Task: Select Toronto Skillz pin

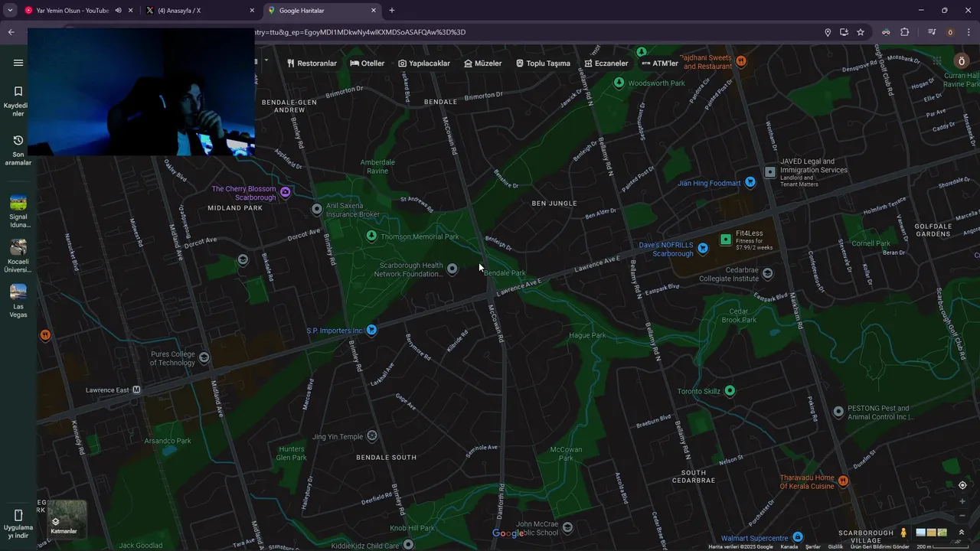Action: [x=730, y=390]
